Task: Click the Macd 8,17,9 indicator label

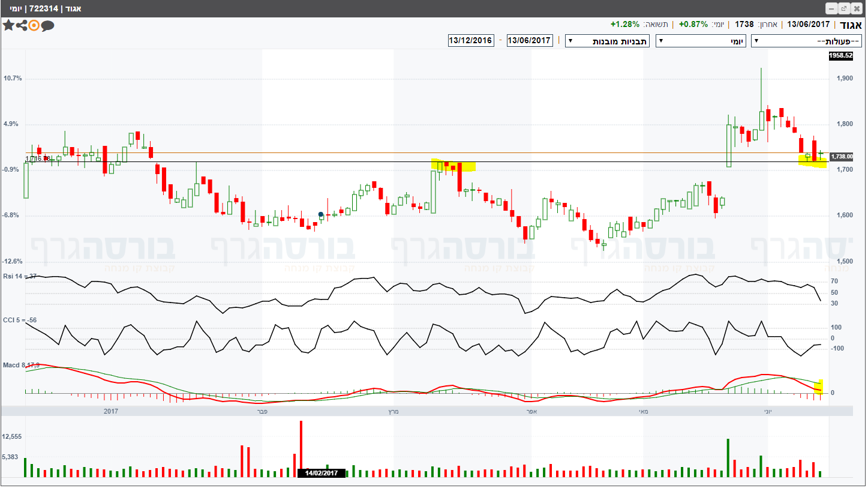Action: (x=22, y=365)
